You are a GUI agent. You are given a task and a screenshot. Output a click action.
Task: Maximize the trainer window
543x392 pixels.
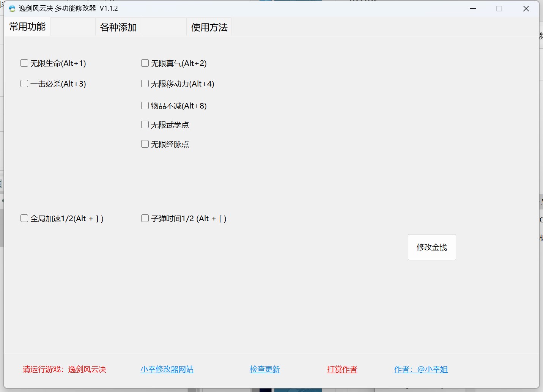point(499,8)
